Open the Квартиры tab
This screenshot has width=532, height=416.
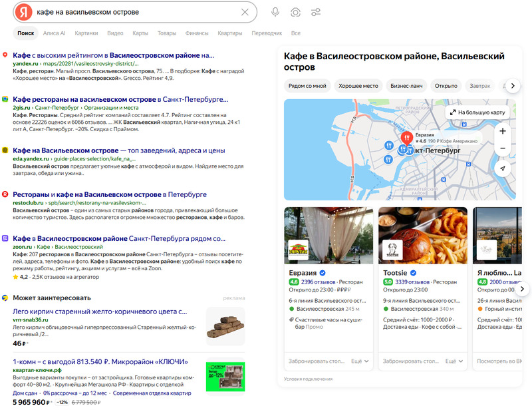[229, 33]
